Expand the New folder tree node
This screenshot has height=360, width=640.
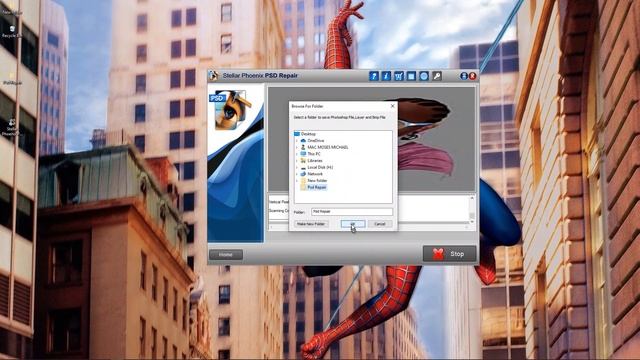297,180
